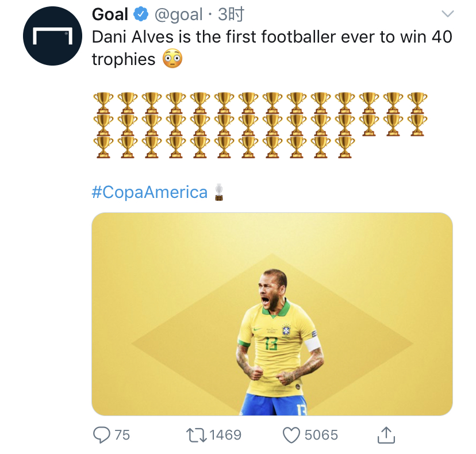Viewport: 476px width, 454px height.
Task: Tap the share upload icon
Action: pos(387,434)
